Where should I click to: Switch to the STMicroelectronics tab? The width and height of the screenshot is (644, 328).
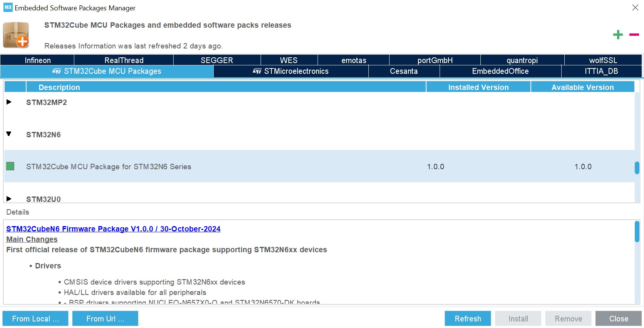coord(291,71)
